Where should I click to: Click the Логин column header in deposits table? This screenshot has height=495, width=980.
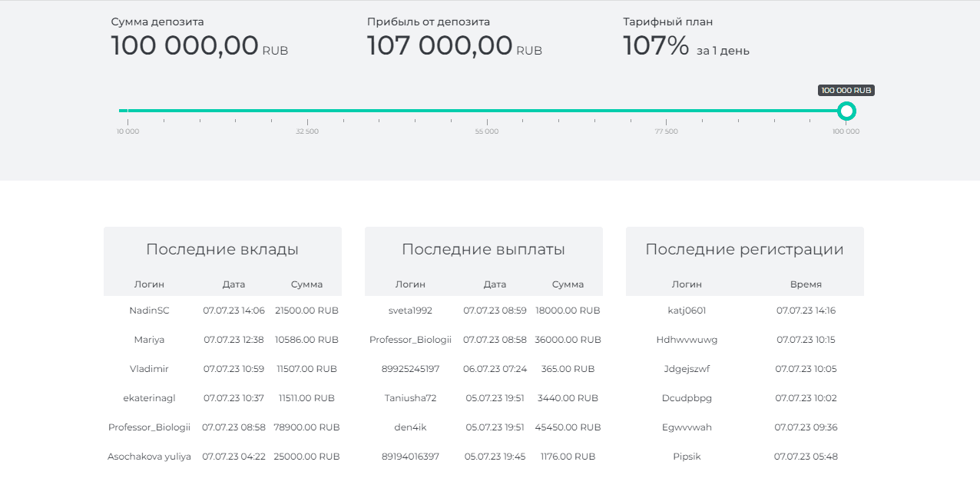pos(151,284)
